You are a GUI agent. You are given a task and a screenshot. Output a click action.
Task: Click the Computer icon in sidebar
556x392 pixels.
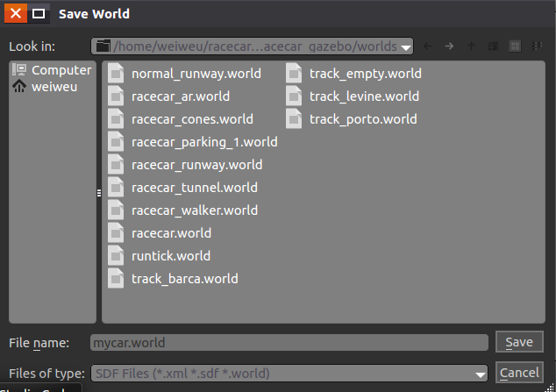coord(19,70)
